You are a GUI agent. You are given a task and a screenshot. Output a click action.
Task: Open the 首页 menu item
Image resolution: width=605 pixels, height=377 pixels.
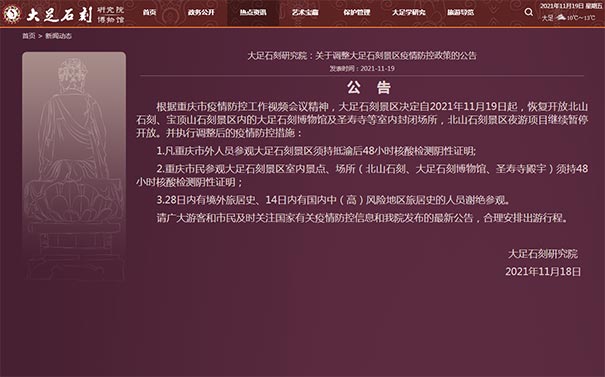pyautogui.click(x=149, y=12)
